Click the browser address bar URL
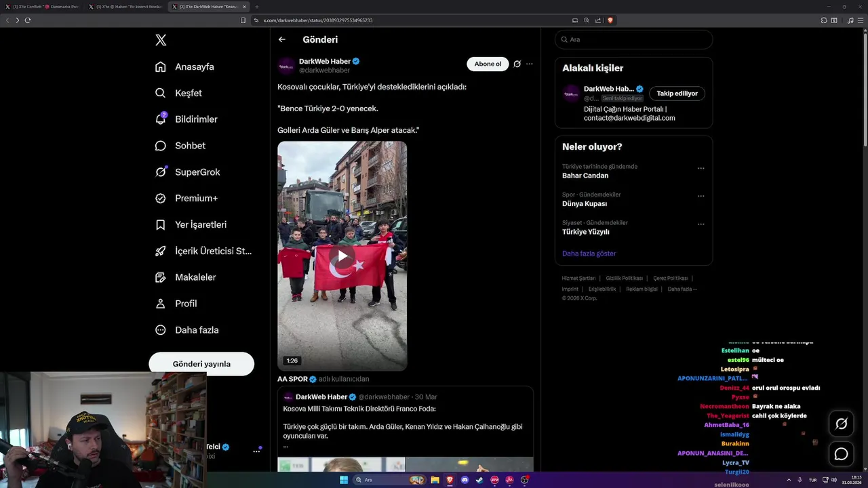 [318, 20]
